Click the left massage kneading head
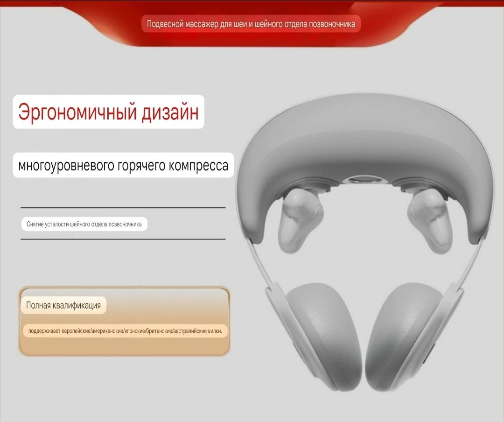This screenshot has width=504, height=422. coord(300,219)
